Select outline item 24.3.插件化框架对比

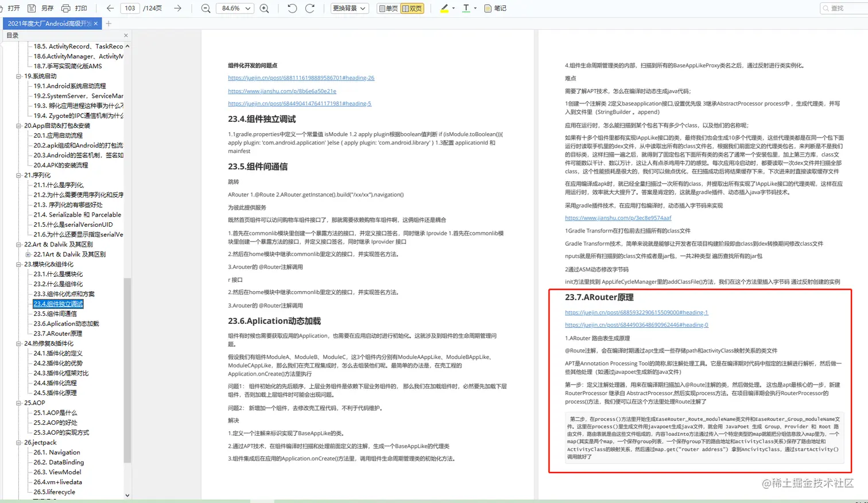click(61, 373)
